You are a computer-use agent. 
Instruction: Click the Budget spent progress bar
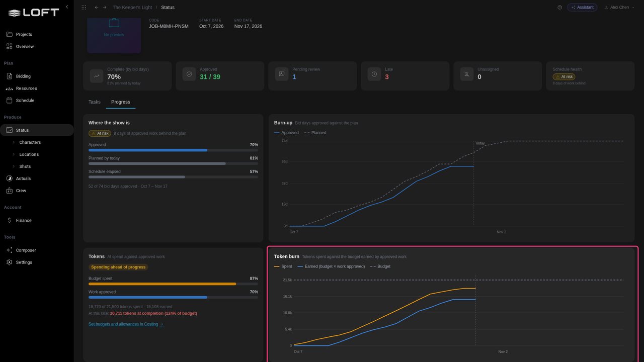[x=173, y=284]
